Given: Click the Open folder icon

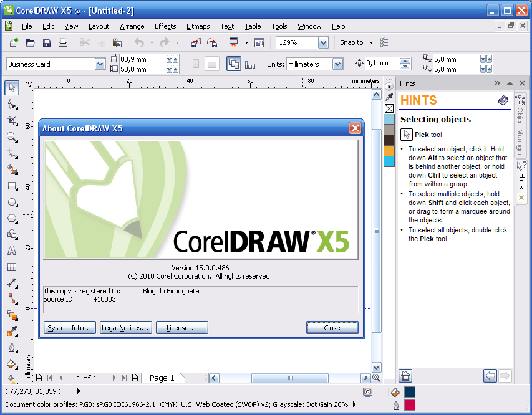Looking at the screenshot, I should tap(30, 43).
